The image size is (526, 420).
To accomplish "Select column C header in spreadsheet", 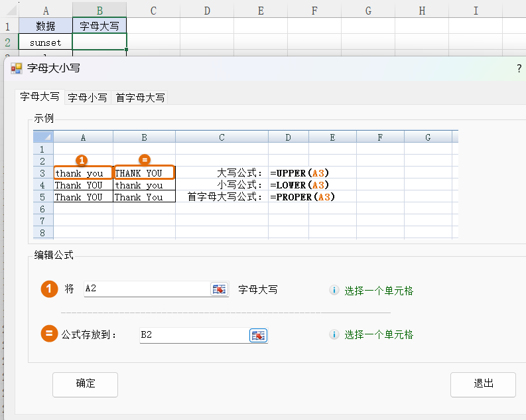I will 153,10.
